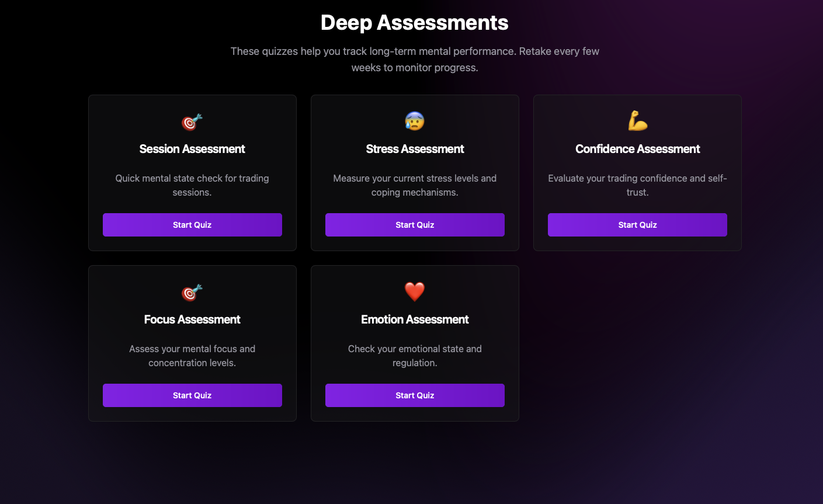The image size is (823, 504).
Task: Start the Session Assessment quiz
Action: [192, 225]
